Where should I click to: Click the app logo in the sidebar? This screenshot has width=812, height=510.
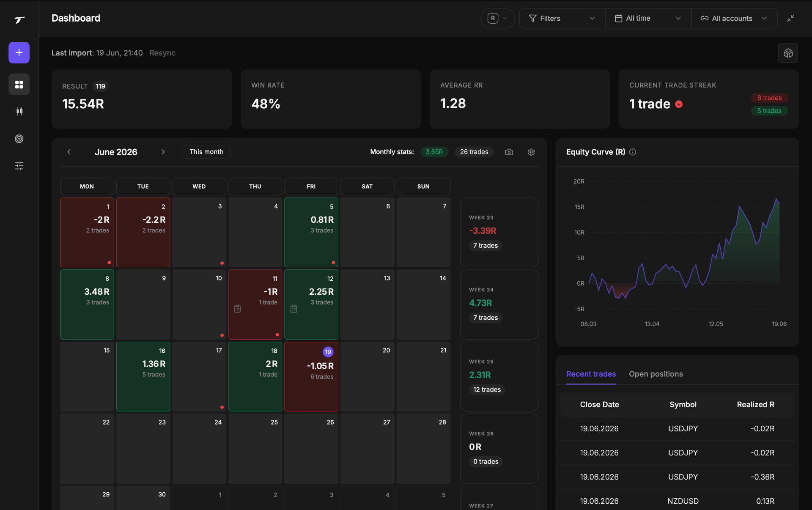pos(19,19)
